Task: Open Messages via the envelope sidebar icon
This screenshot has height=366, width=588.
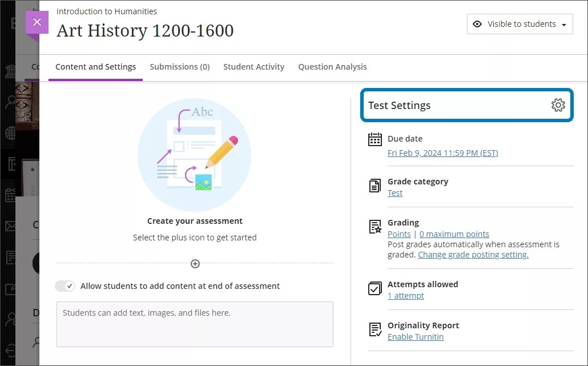Action: pyautogui.click(x=9, y=226)
